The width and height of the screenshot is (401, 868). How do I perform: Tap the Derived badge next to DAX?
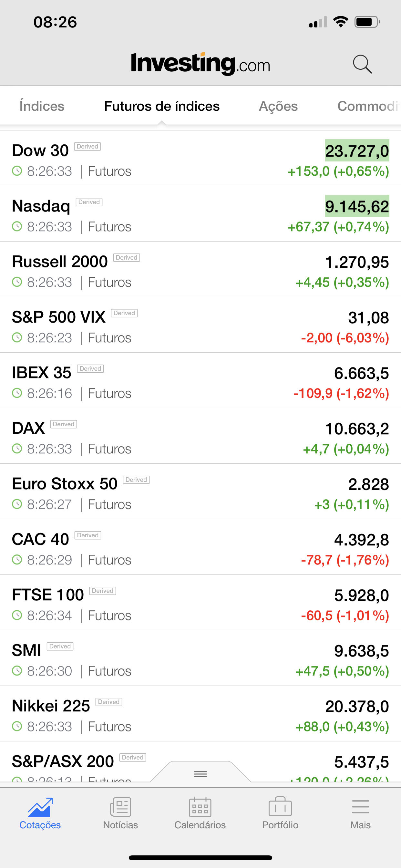(x=64, y=424)
